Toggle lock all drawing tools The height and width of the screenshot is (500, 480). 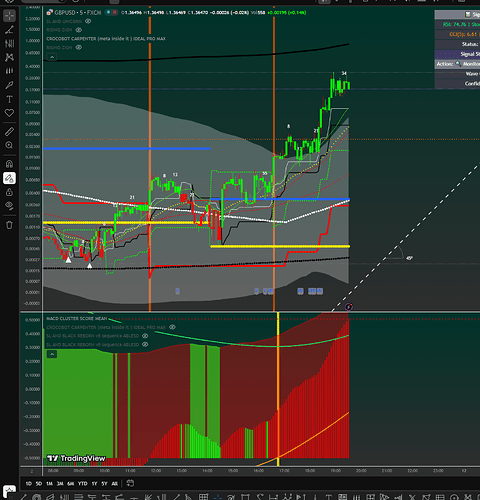click(x=9, y=192)
